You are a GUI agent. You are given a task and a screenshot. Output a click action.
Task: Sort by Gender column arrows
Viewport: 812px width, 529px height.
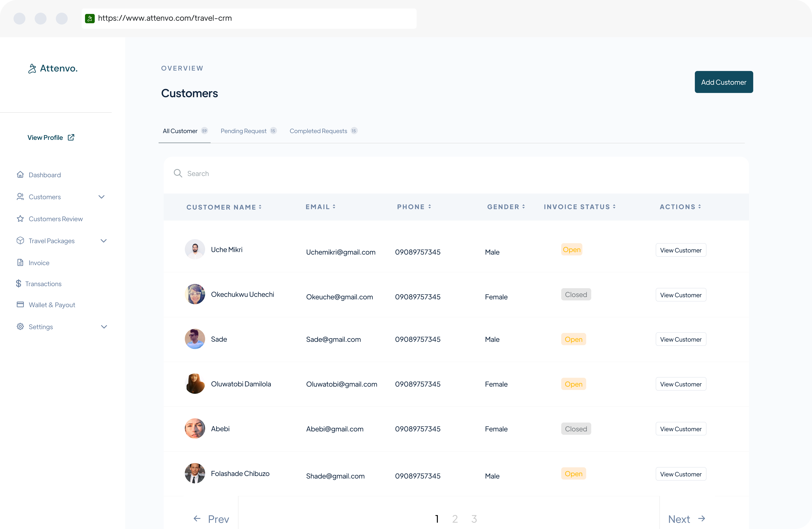[523, 207]
